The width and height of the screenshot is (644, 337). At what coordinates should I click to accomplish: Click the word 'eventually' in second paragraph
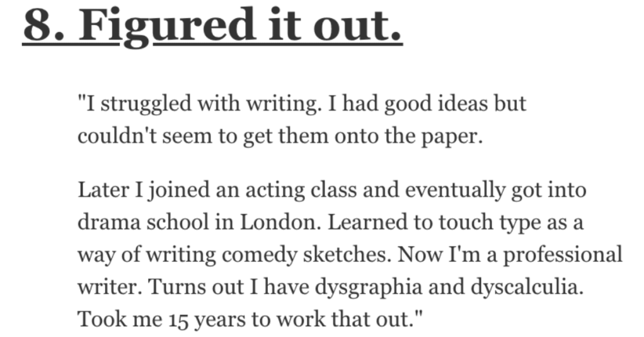point(456,191)
